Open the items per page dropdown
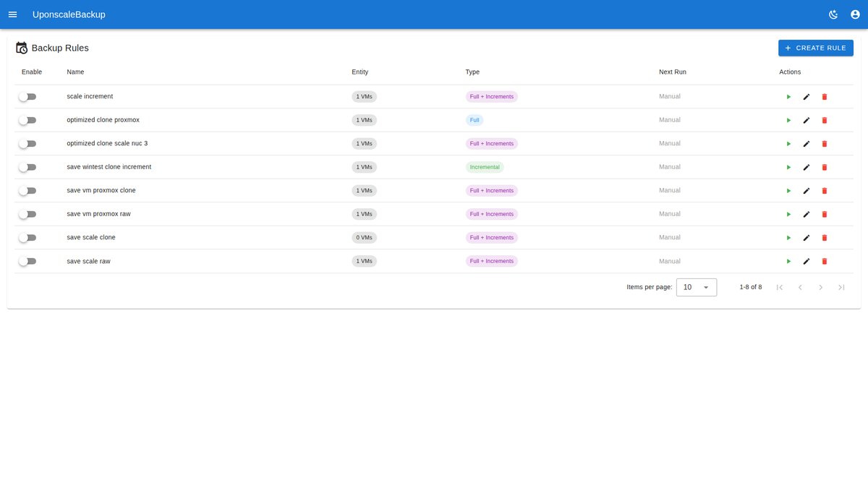Screen dimensions: 868x488 click(x=696, y=287)
